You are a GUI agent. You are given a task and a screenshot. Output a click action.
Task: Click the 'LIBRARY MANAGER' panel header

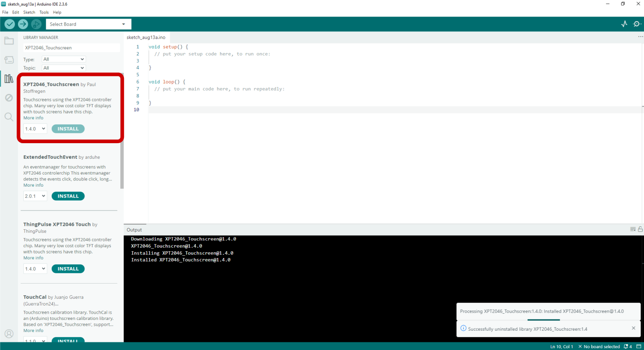[x=40, y=38]
